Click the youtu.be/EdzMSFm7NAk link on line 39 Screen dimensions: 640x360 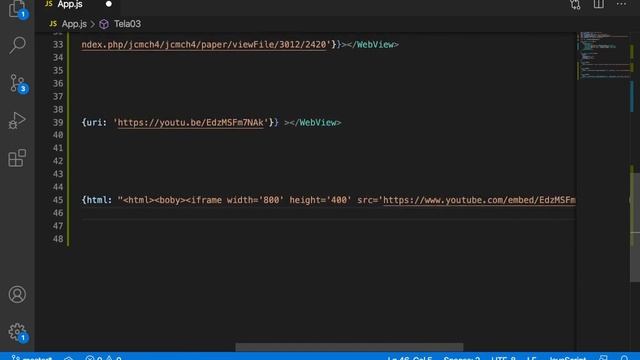point(190,122)
